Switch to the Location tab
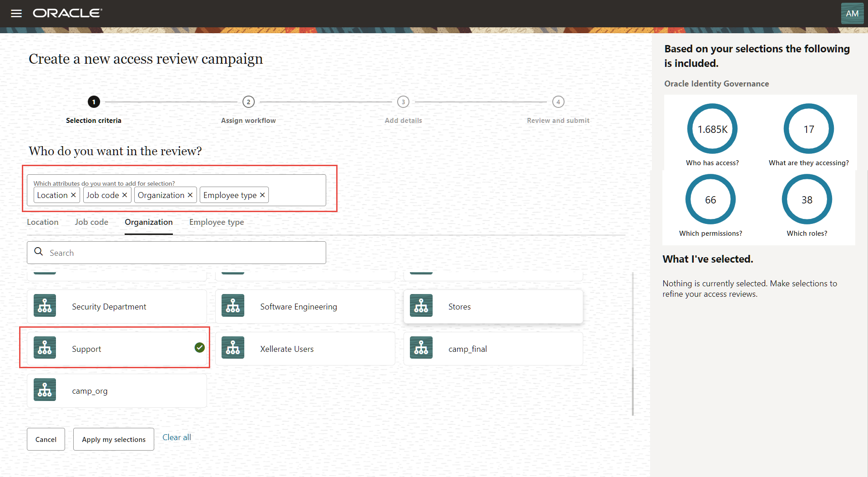 pyautogui.click(x=43, y=222)
